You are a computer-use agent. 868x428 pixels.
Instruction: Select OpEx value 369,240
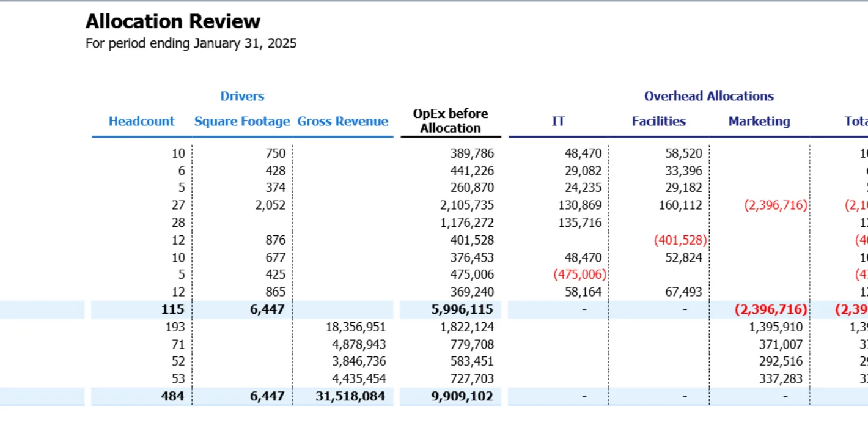click(472, 292)
